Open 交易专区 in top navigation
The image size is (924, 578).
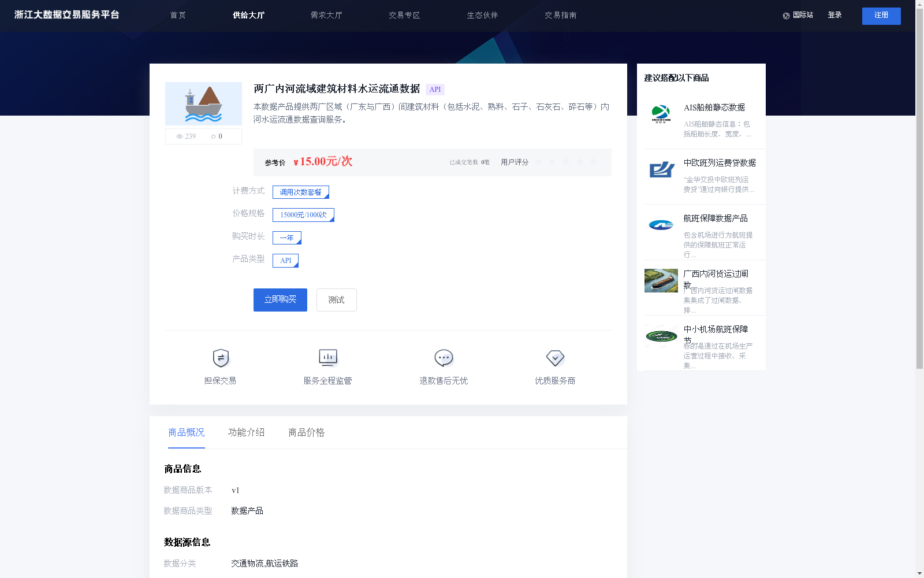click(404, 16)
